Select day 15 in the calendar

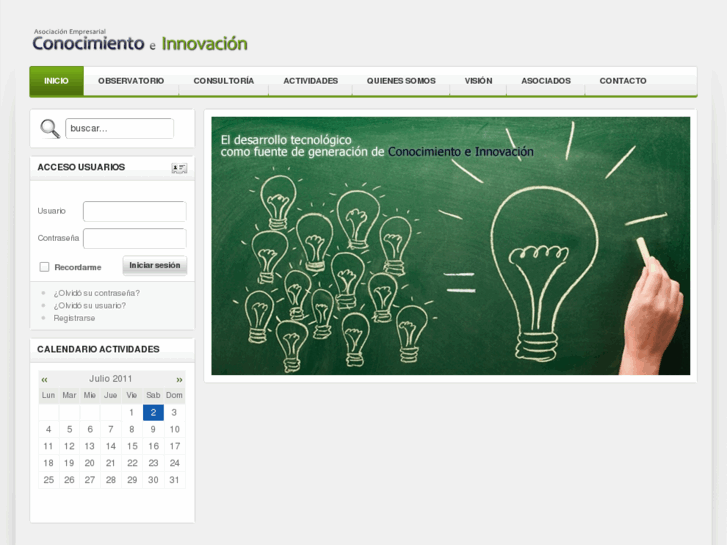click(132, 446)
